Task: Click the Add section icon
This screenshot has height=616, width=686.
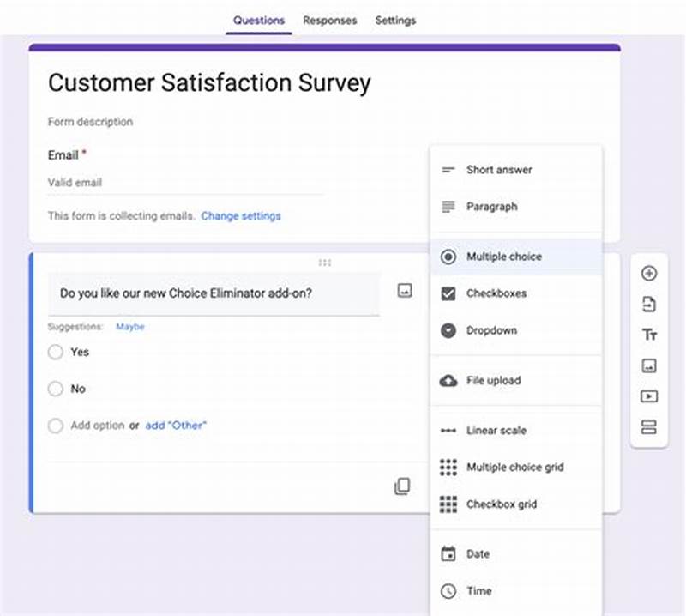Action: click(649, 423)
